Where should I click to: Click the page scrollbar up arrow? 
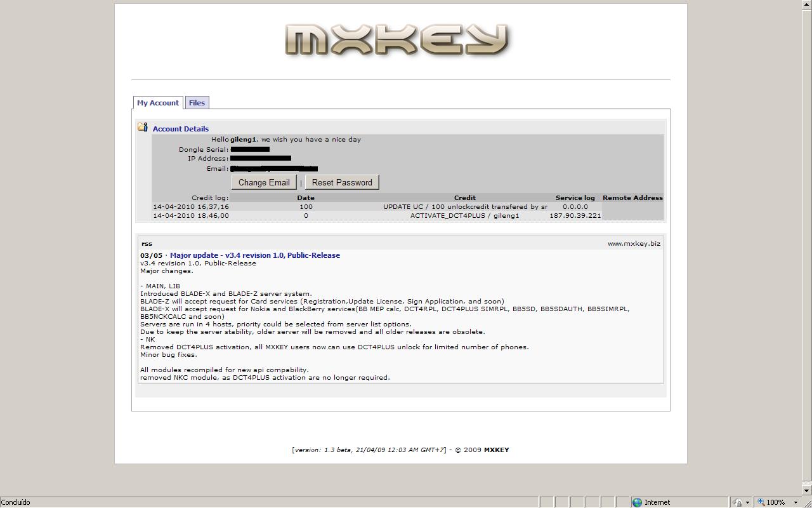tap(807, 5)
